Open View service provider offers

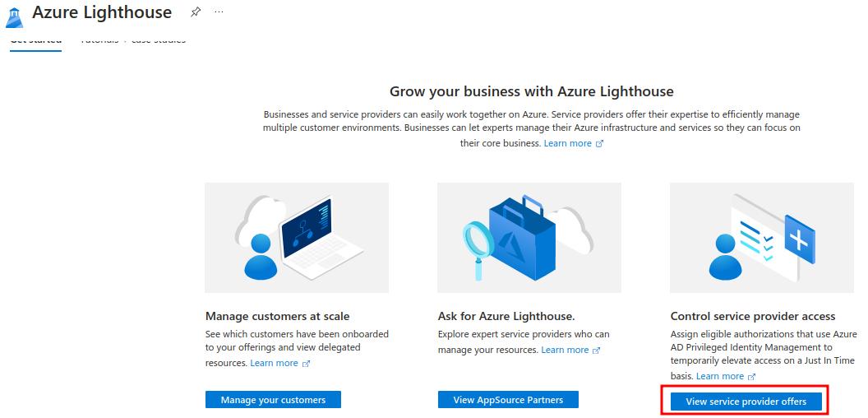tap(746, 402)
